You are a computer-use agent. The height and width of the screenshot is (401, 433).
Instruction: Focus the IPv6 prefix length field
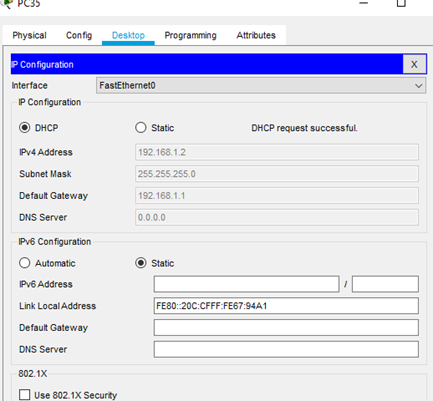(x=385, y=284)
